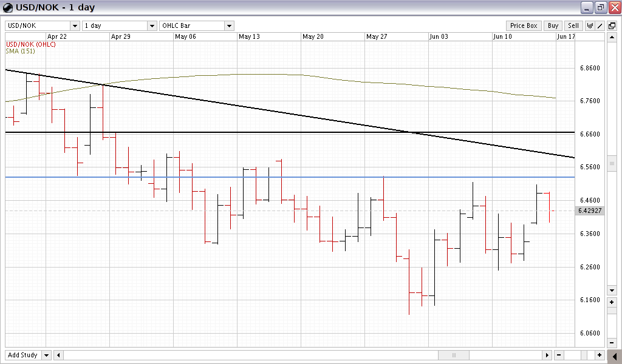Click the Price Box button

coord(524,25)
